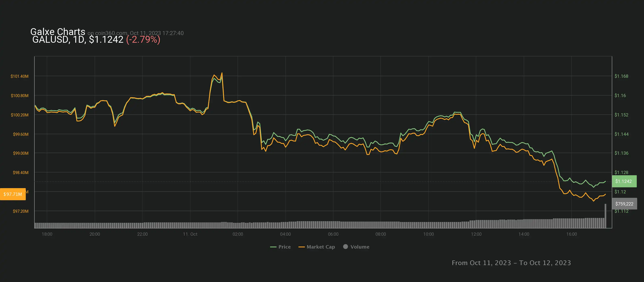Screen dimensions: 644x282
Task: Click the gray $759,222 volume tag
Action: click(624, 204)
